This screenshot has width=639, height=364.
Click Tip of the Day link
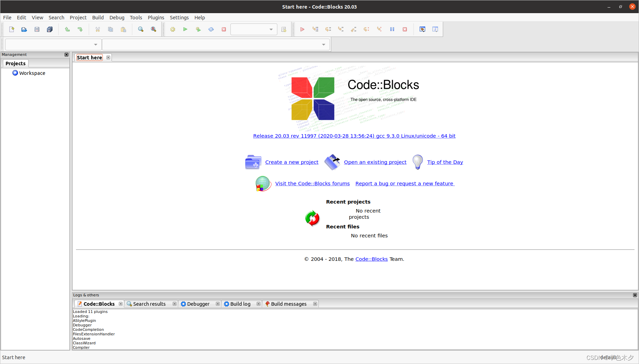pyautogui.click(x=445, y=162)
